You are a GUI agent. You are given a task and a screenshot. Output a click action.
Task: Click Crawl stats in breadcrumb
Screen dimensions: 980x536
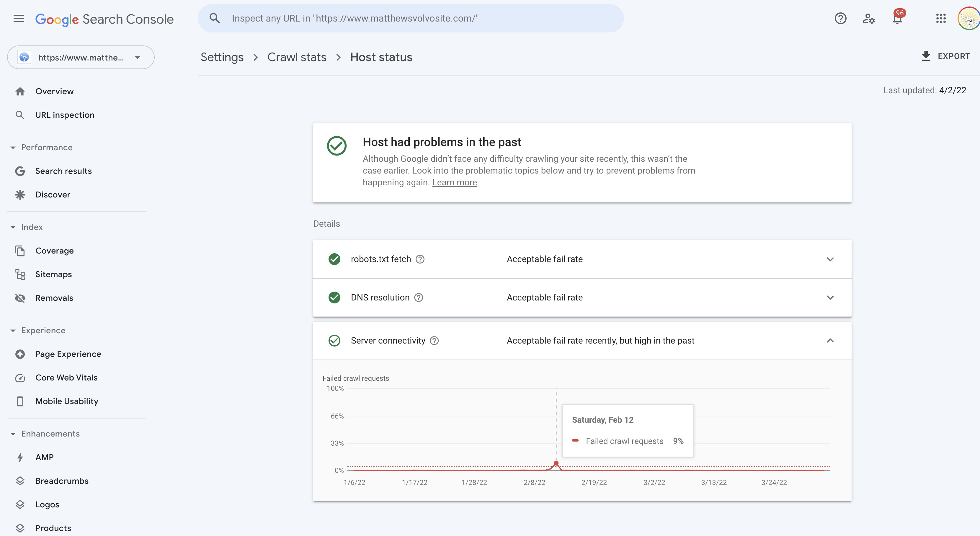296,57
